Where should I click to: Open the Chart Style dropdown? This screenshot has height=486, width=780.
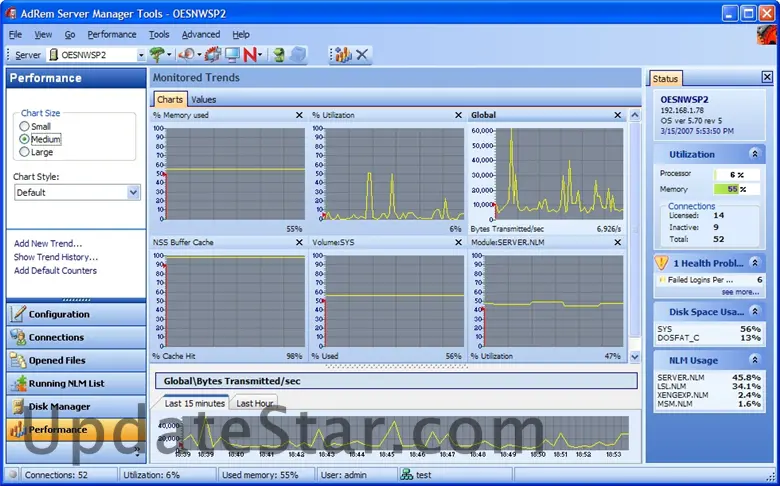133,193
